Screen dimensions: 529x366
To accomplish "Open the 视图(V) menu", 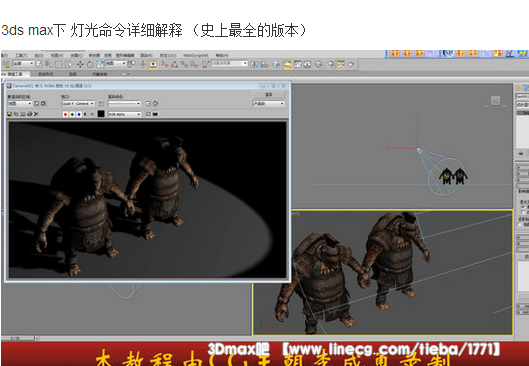I will point(57,55).
